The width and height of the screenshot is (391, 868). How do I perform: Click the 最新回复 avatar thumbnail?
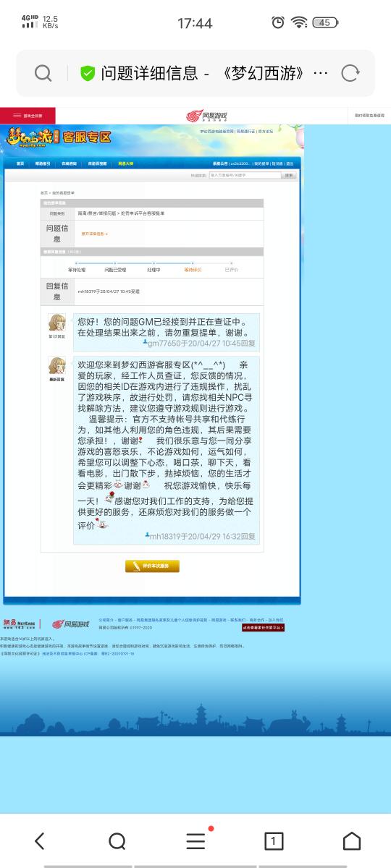click(x=56, y=365)
